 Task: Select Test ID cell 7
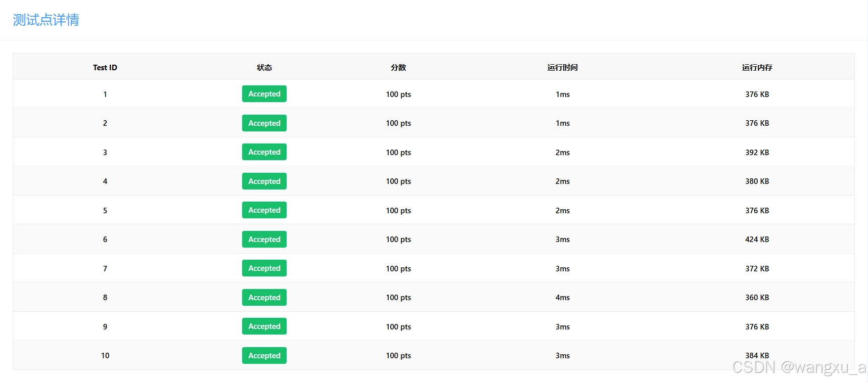(105, 269)
